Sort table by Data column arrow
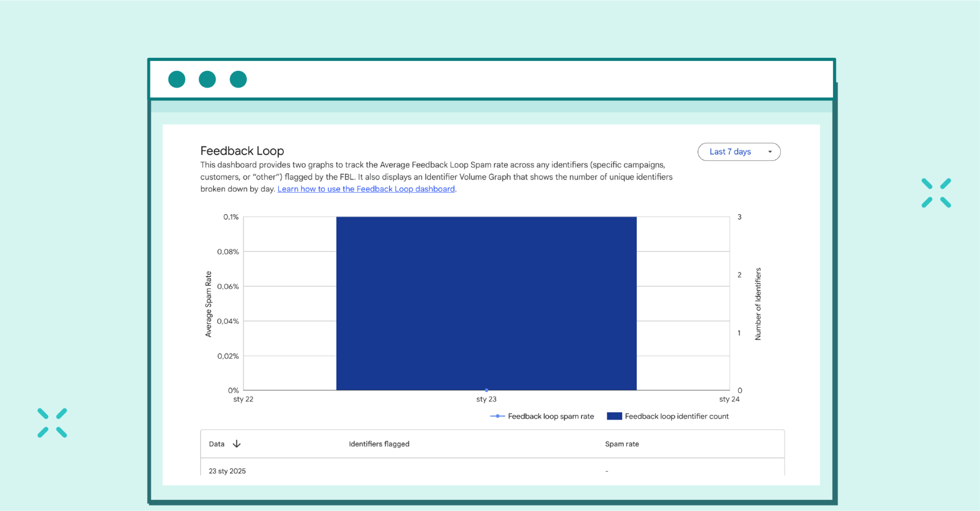Image resolution: width=980 pixels, height=511 pixels. click(x=237, y=443)
